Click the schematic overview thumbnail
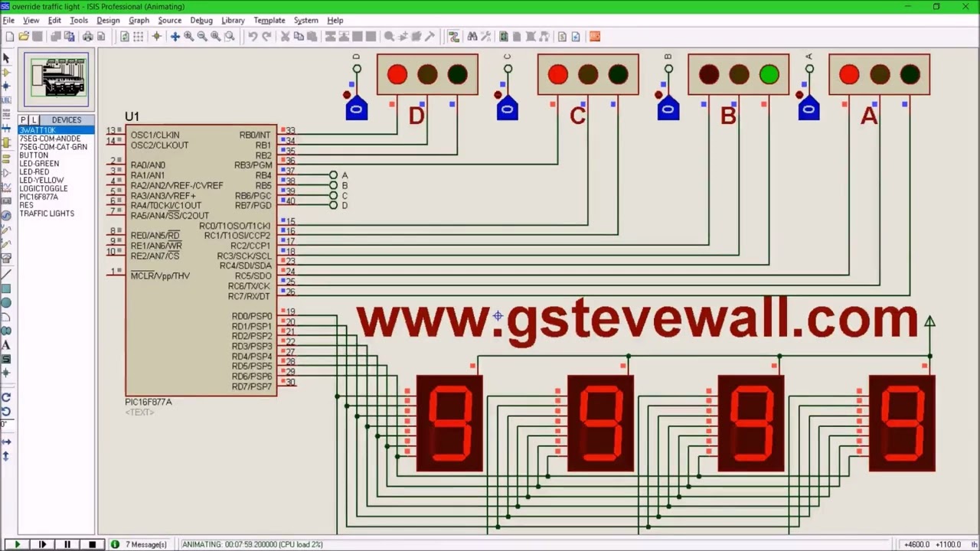Image resolution: width=980 pixels, height=551 pixels. [x=56, y=80]
